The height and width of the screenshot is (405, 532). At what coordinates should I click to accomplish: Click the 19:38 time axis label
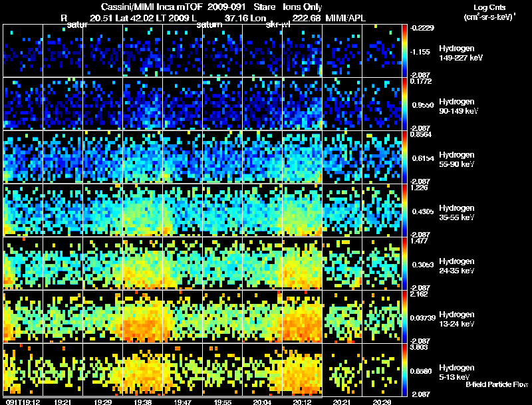click(143, 402)
